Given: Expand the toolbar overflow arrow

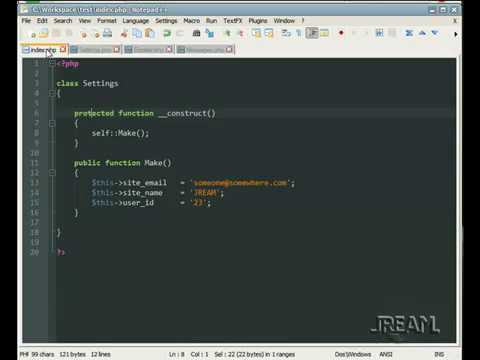Looking at the screenshot, I should pos(456,34).
